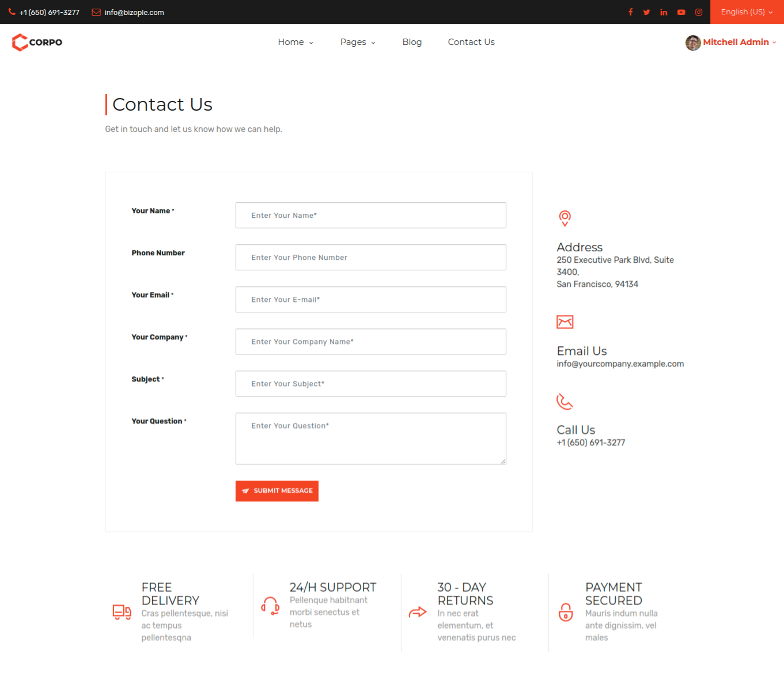Click the Facebook icon in top bar
The width and height of the screenshot is (784, 699).
point(630,12)
